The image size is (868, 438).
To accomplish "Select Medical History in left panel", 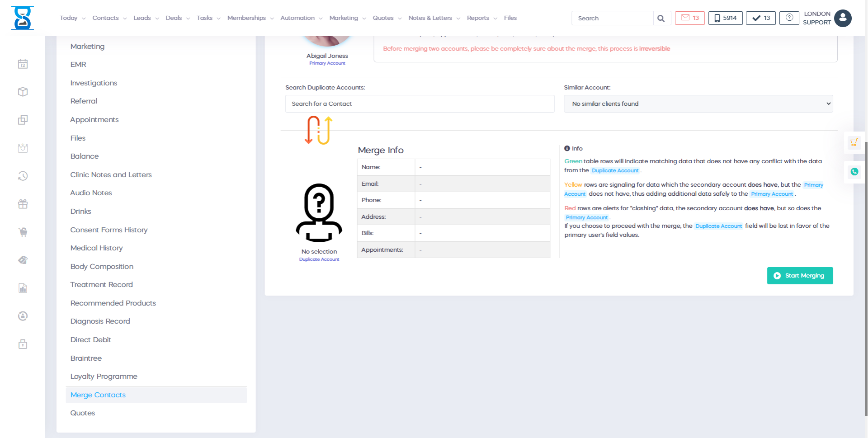I will tap(96, 248).
